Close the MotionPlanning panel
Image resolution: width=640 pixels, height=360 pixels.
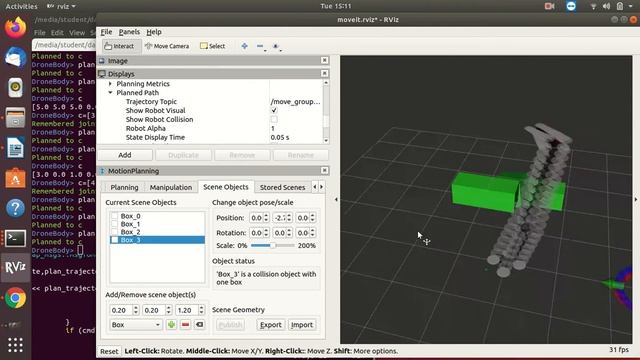pyautogui.click(x=324, y=170)
